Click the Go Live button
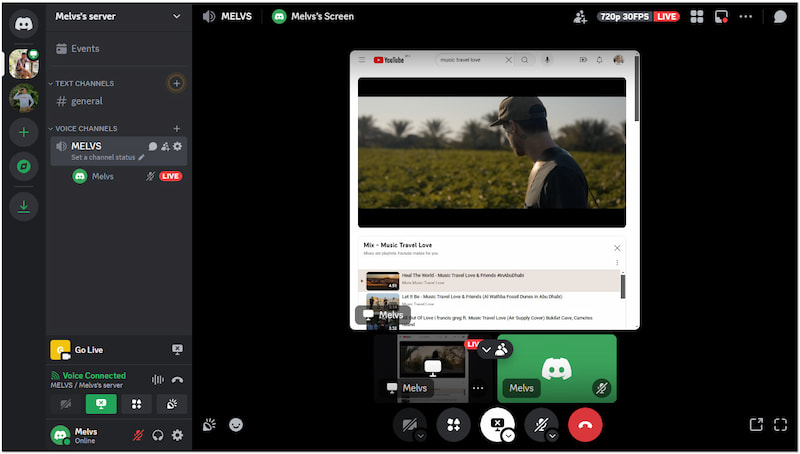Screen dimensions: 800x454 point(87,350)
